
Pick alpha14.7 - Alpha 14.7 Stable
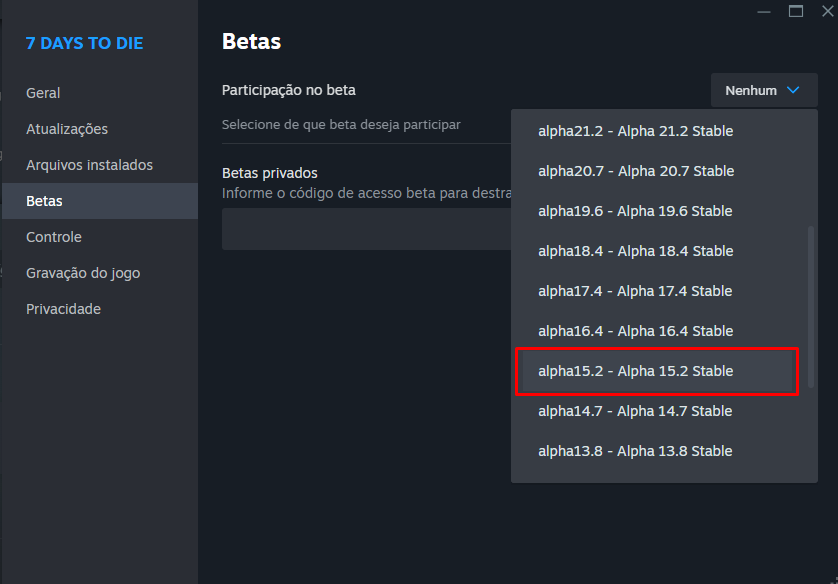(x=659, y=411)
